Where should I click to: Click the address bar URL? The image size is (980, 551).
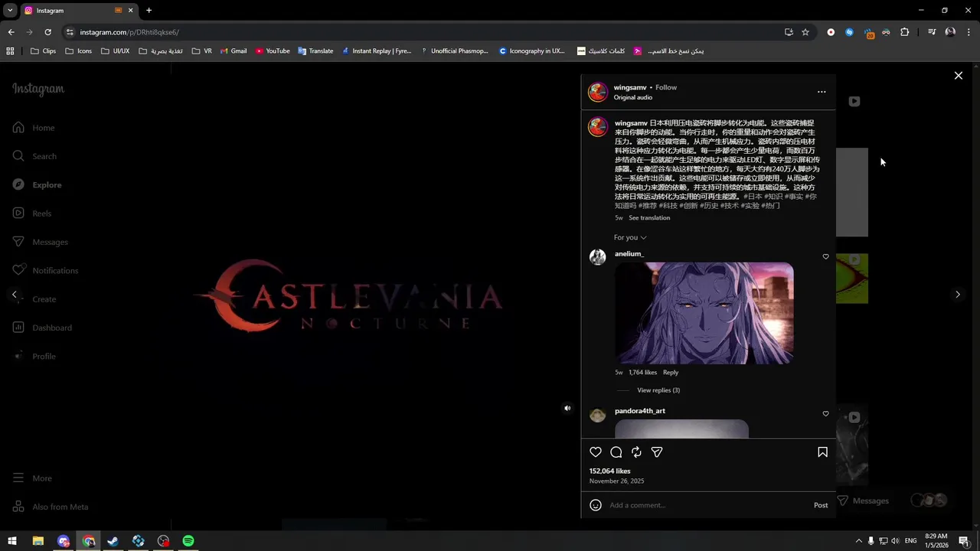coord(129,32)
